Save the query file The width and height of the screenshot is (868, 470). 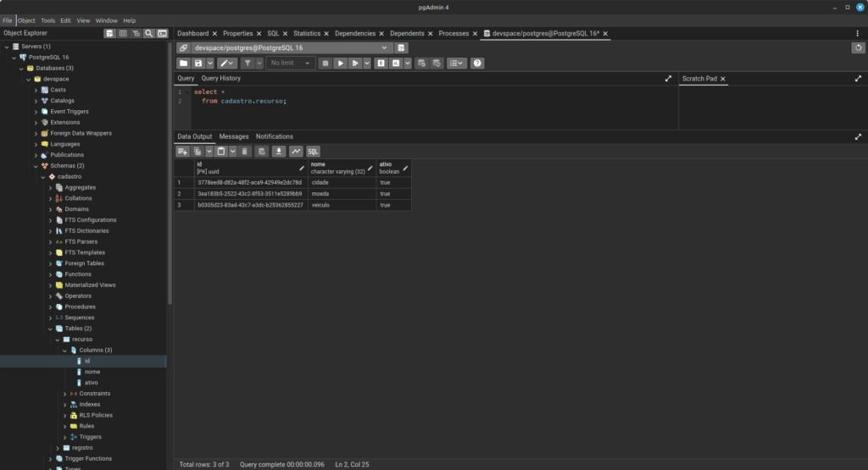[198, 63]
